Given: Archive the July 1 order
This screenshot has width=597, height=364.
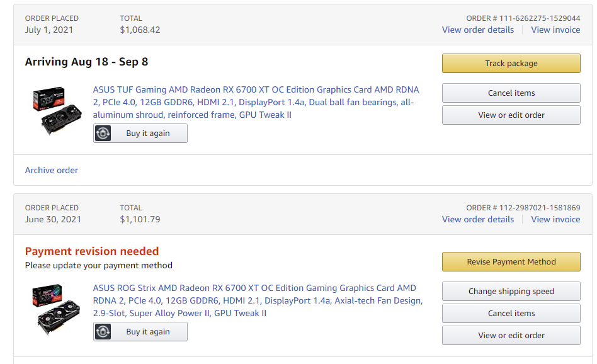Looking at the screenshot, I should point(52,170).
